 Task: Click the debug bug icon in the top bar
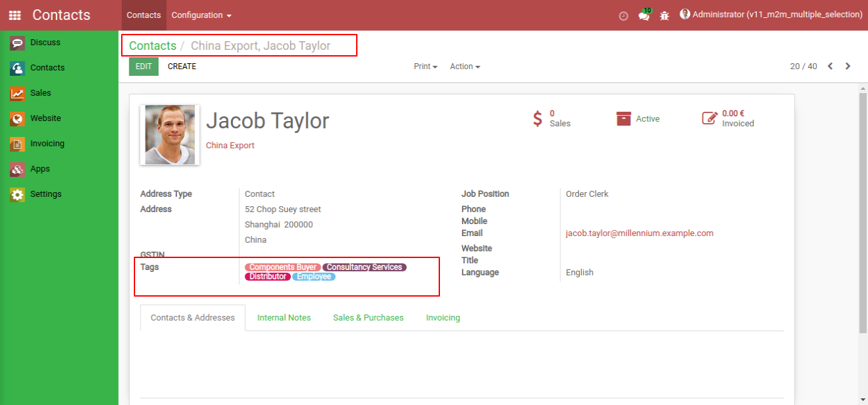tap(664, 15)
